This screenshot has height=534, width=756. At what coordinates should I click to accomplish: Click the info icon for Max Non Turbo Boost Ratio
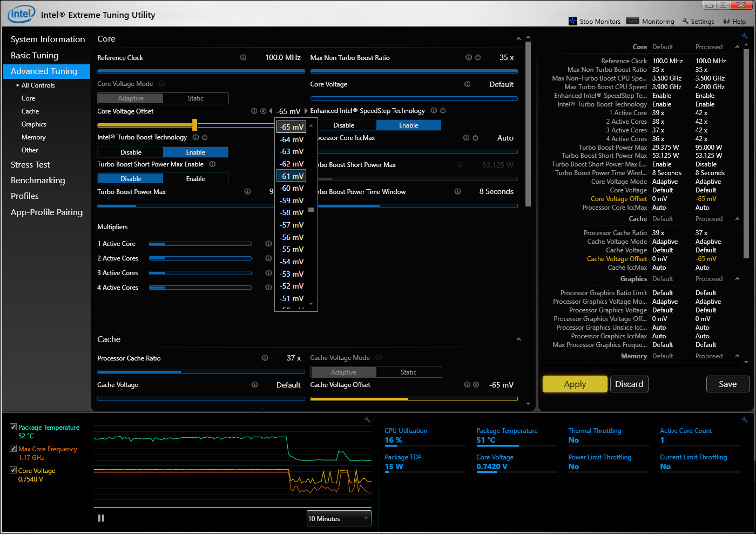[469, 57]
